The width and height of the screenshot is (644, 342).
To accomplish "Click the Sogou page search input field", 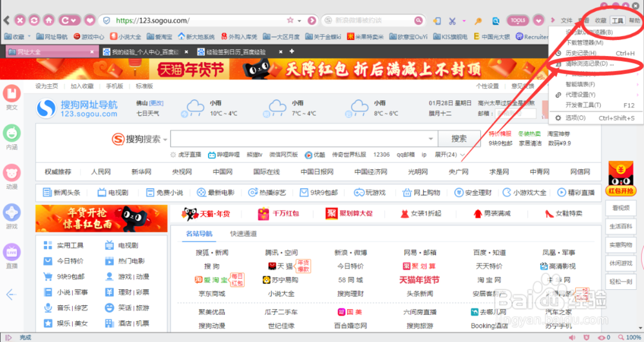I will coord(304,138).
